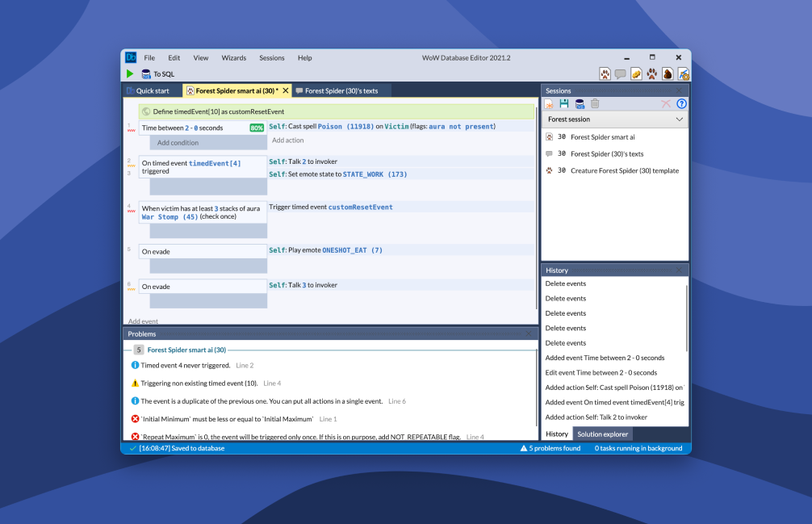Open the Wizards menu
The width and height of the screenshot is (812, 524).
click(234, 58)
